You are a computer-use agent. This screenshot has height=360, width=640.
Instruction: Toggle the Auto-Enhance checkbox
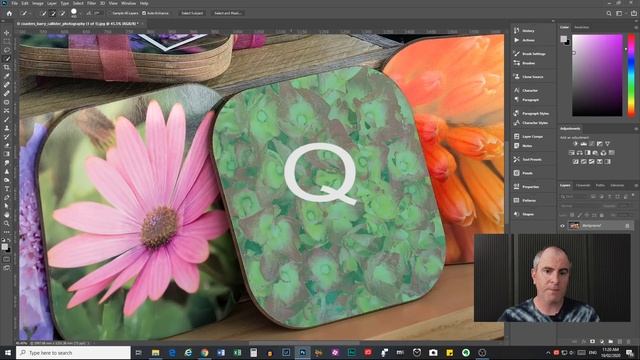pos(144,13)
